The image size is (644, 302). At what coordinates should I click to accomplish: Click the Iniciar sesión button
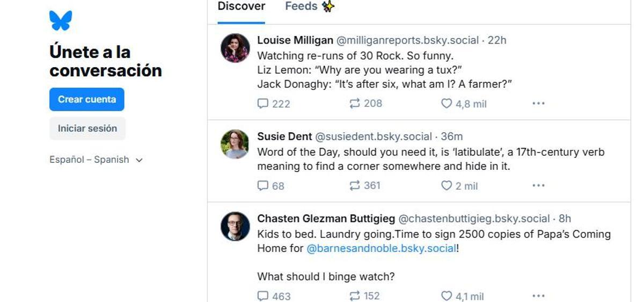[87, 128]
